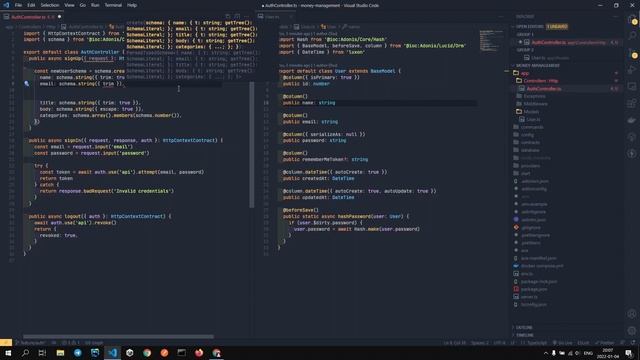Expand the Exceptions folder

click(534, 96)
